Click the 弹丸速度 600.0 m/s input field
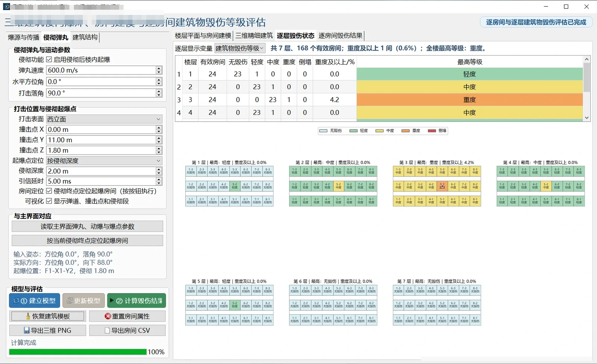 point(101,70)
